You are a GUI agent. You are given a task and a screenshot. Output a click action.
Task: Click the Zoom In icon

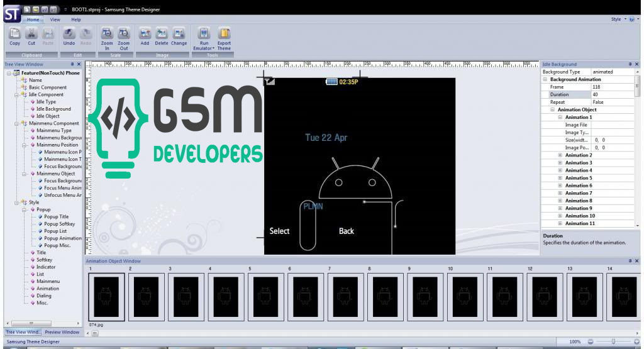point(107,34)
